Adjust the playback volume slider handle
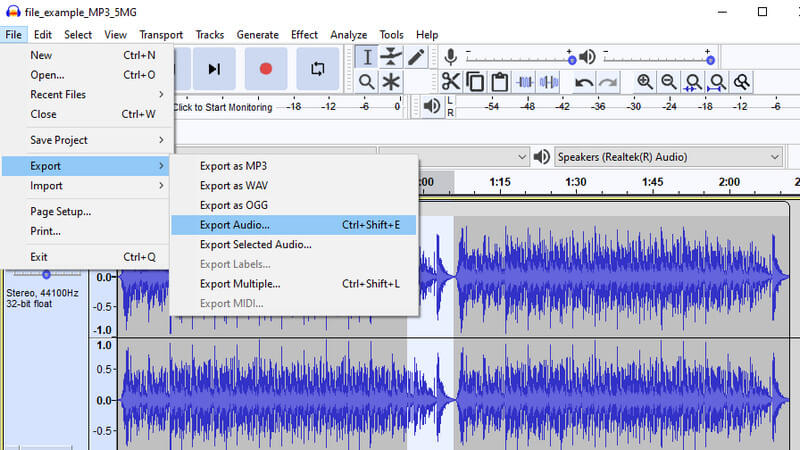 coord(710,60)
